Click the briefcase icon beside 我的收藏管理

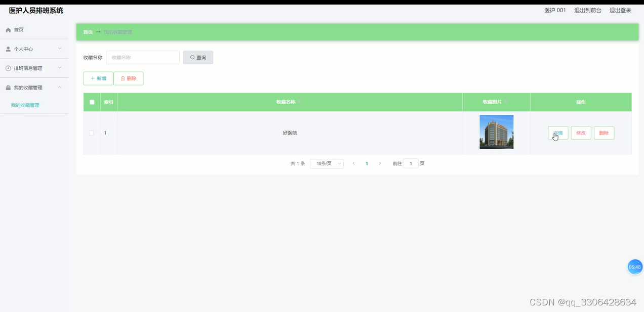8,88
